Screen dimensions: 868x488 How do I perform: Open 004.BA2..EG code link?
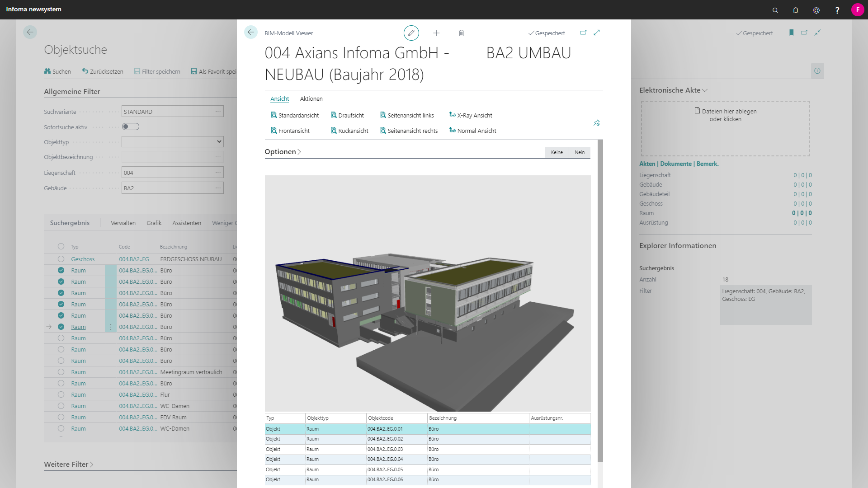click(134, 259)
